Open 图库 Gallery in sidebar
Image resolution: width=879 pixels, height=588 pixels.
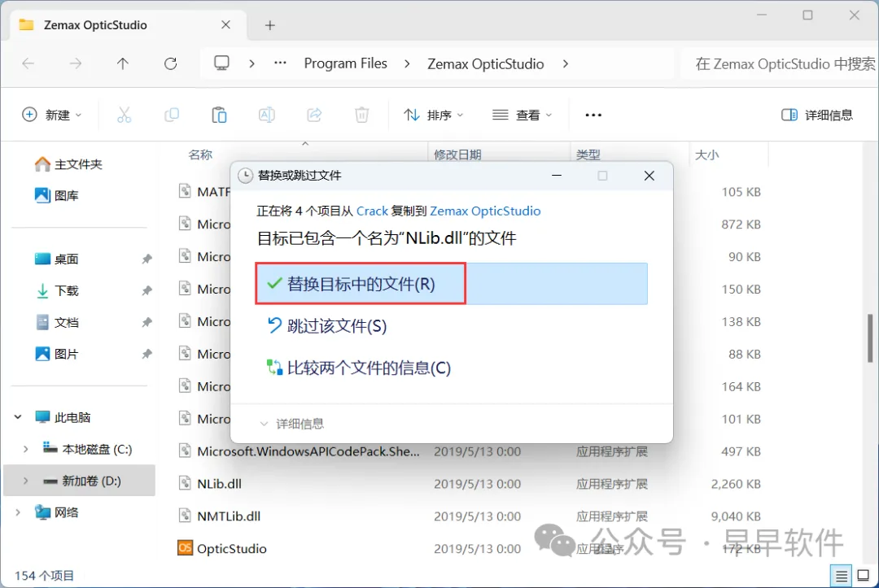(57, 195)
